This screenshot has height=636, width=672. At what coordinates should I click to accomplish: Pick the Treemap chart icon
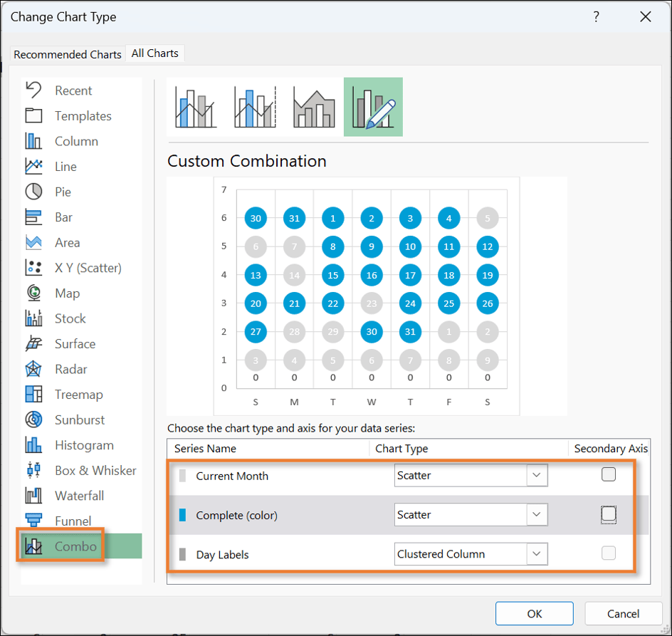pyautogui.click(x=33, y=394)
